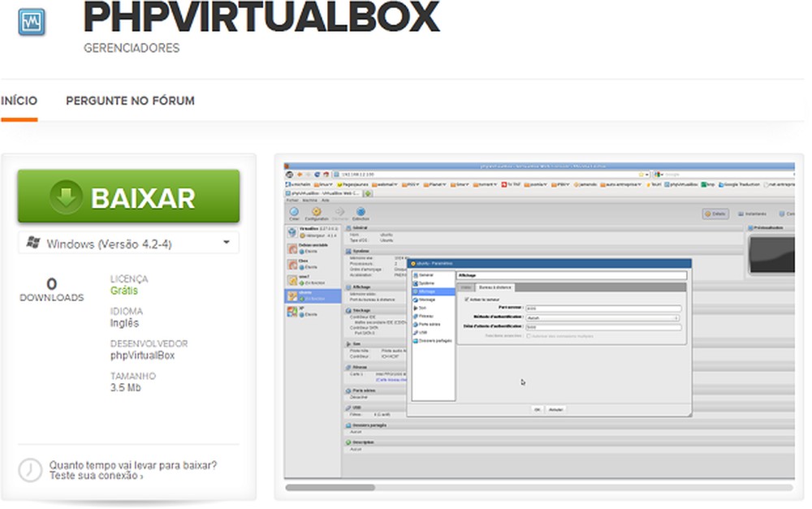Screen dimensions: 812x509
Task: Switch to the Bureau à distance tab
Action: 497,286
